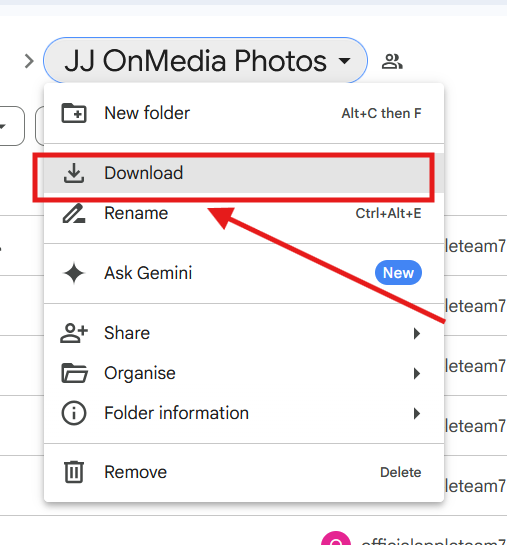
Task: Select Ask Gemini menu entry
Action: (x=244, y=273)
